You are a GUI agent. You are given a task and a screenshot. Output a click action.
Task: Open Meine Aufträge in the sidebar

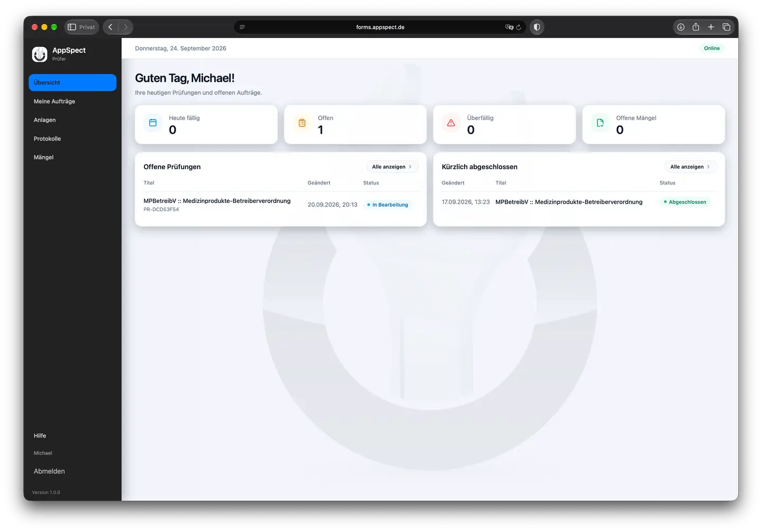(x=72, y=101)
